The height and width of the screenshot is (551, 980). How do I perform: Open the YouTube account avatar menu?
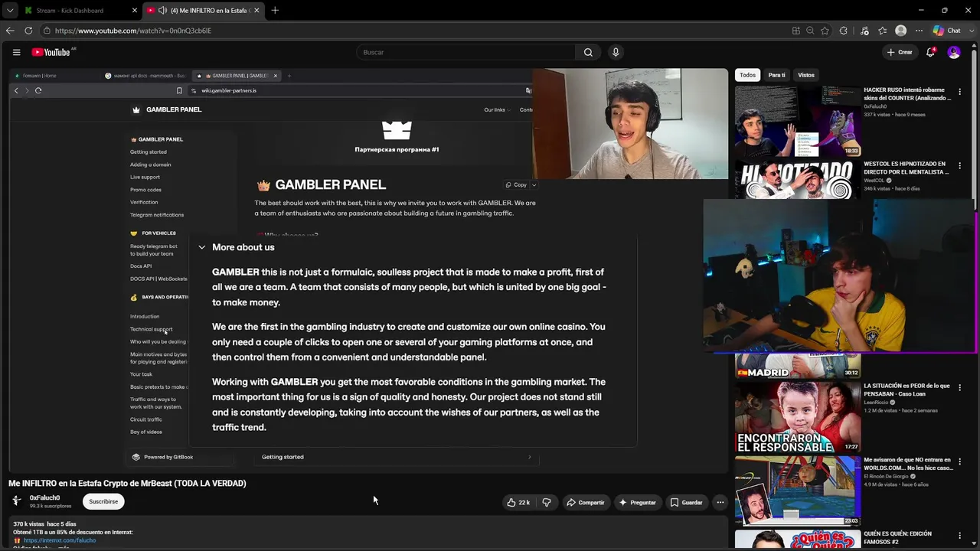click(x=954, y=52)
